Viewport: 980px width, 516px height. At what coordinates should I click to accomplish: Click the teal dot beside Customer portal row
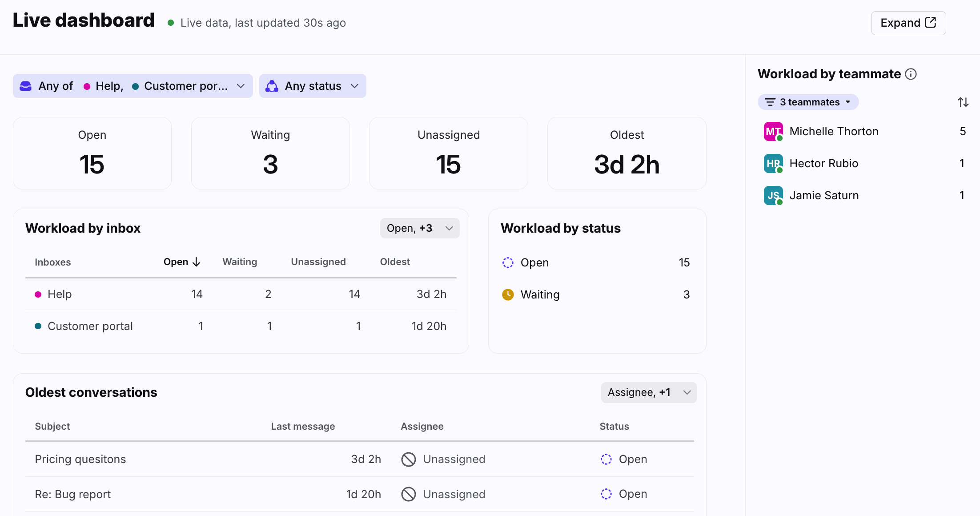point(38,327)
